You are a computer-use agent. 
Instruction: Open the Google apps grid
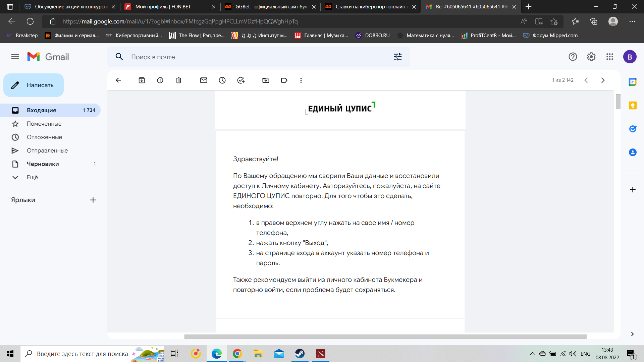610,57
